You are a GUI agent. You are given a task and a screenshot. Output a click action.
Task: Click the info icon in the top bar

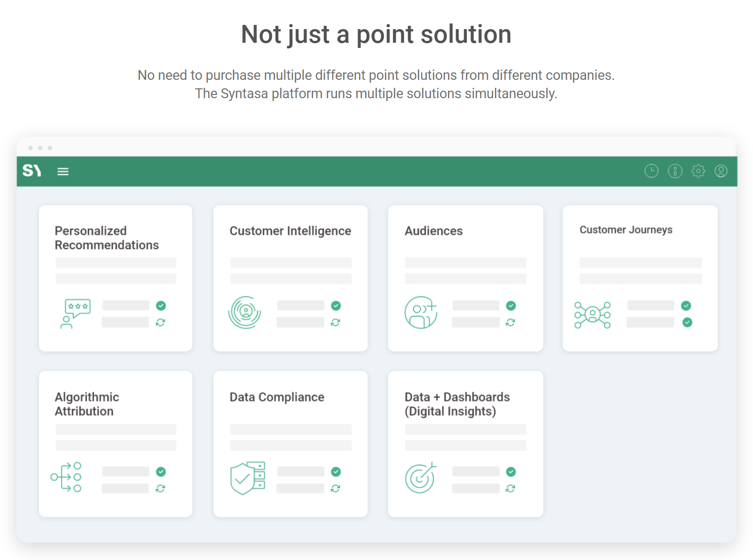[675, 171]
